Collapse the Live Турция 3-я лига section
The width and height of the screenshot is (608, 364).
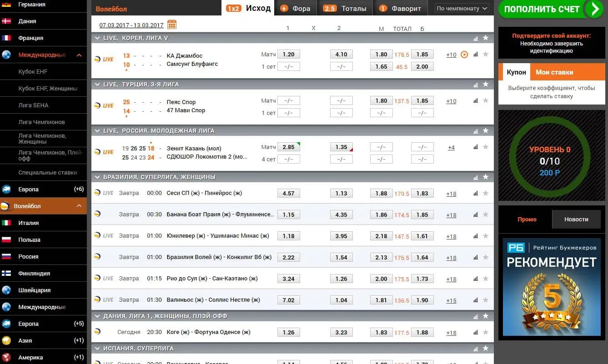tap(97, 85)
